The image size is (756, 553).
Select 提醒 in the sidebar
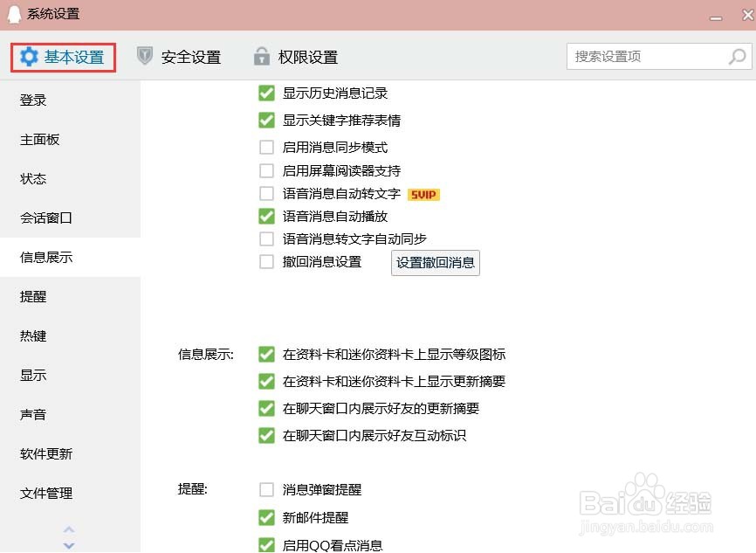71,296
